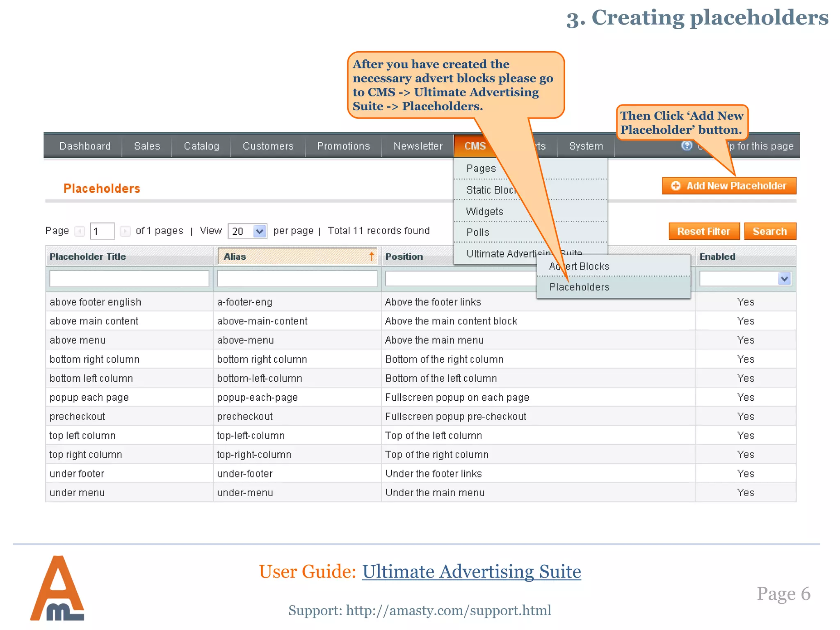840x630 pixels.
Task: Sort by Placeholder Title column header
Action: pos(129,256)
